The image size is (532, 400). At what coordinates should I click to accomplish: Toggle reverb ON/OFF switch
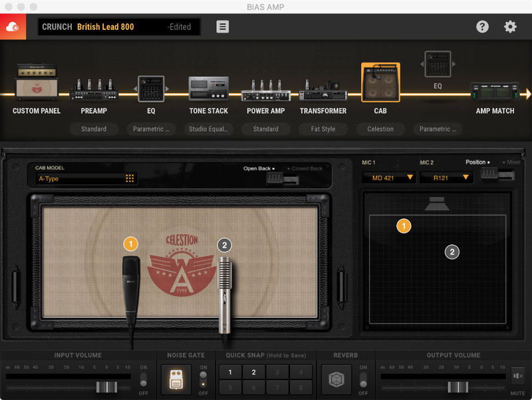(x=363, y=379)
